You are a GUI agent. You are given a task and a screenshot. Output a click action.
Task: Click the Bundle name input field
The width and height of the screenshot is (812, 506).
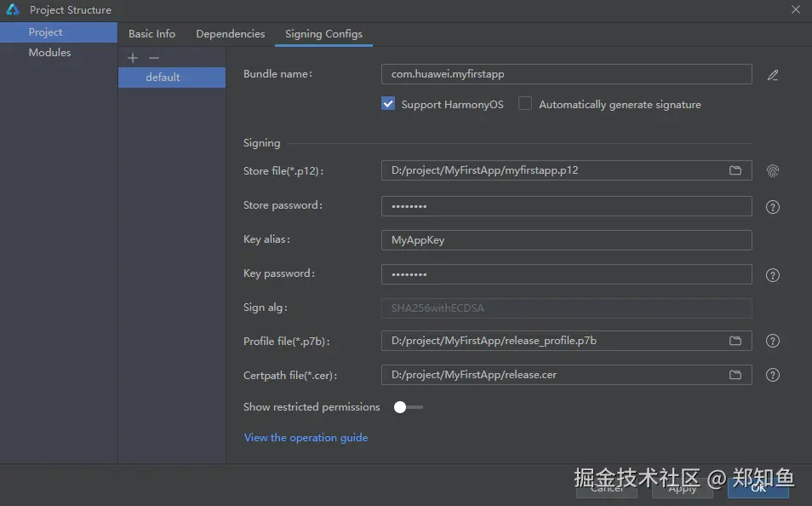click(x=567, y=74)
